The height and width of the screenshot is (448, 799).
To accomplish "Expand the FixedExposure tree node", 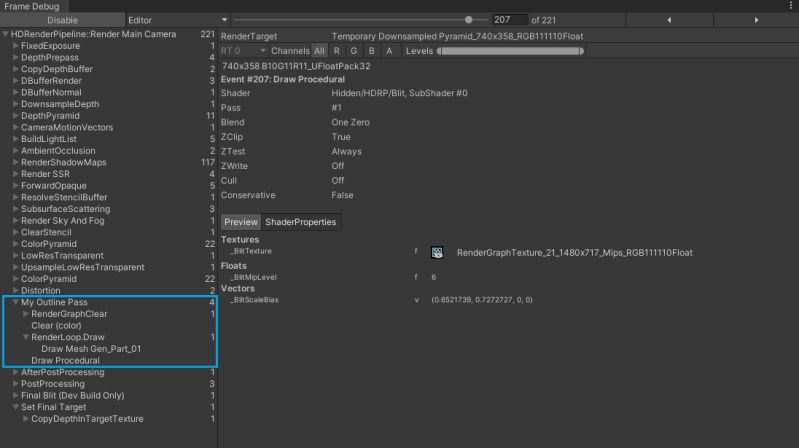I will click(x=16, y=46).
